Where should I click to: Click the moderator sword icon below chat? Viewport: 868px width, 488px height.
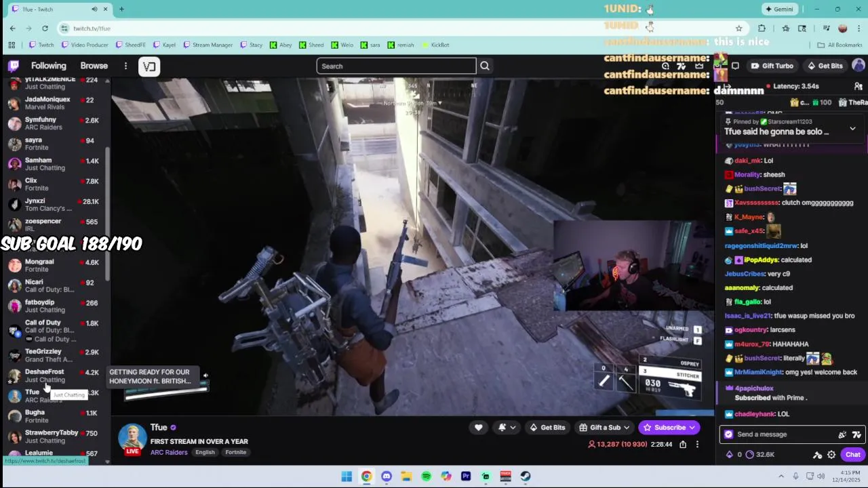[817, 455]
